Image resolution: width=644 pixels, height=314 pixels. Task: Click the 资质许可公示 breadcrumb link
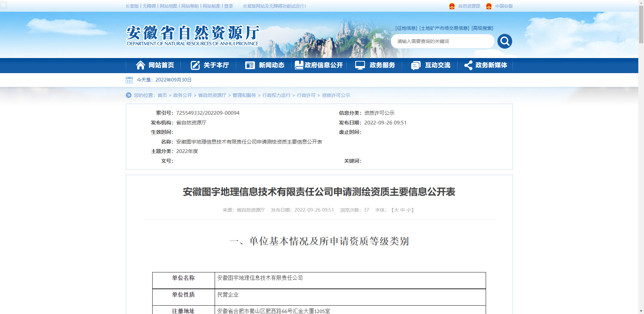[x=335, y=95]
